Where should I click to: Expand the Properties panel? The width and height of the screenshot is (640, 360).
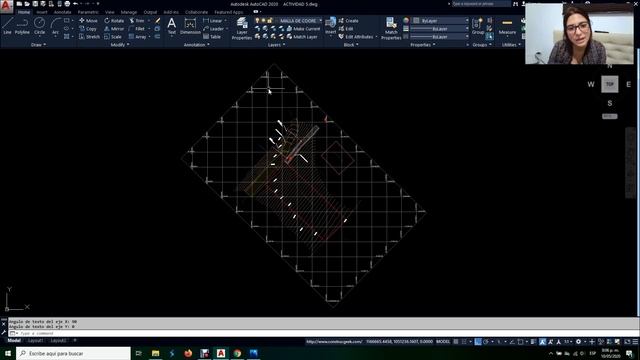422,44
